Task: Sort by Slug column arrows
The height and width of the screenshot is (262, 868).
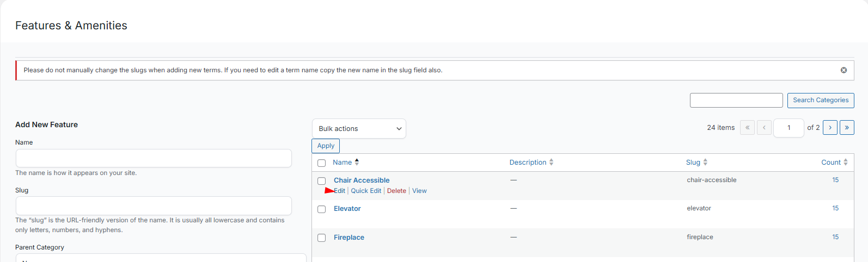Action: 705,162
